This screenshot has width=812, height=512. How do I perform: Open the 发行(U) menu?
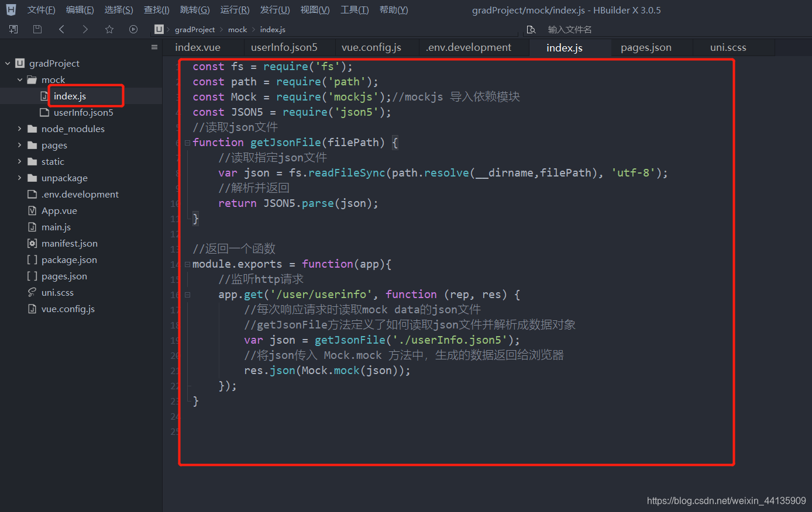point(275,10)
